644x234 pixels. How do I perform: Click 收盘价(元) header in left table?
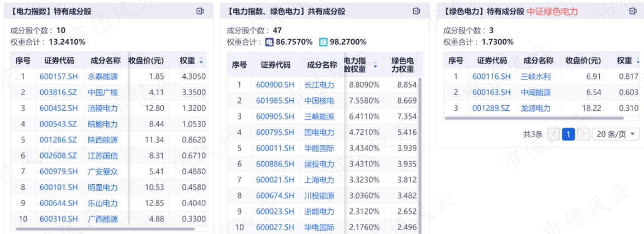146,60
